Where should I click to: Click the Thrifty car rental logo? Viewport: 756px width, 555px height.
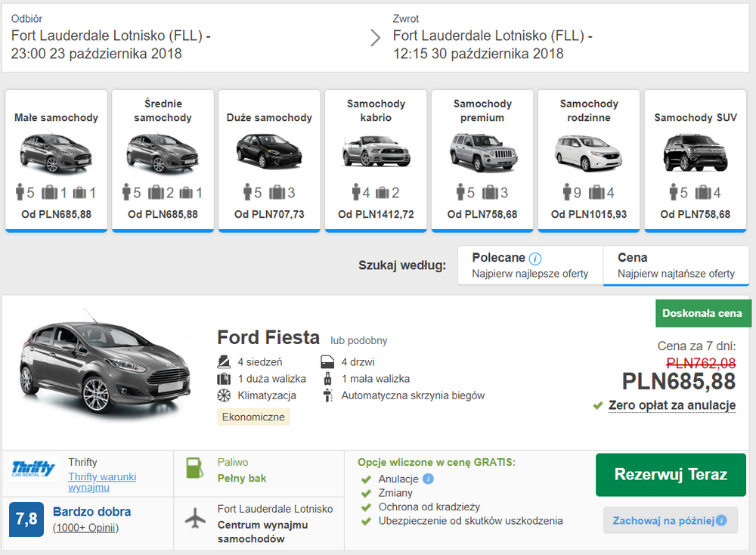[33, 470]
